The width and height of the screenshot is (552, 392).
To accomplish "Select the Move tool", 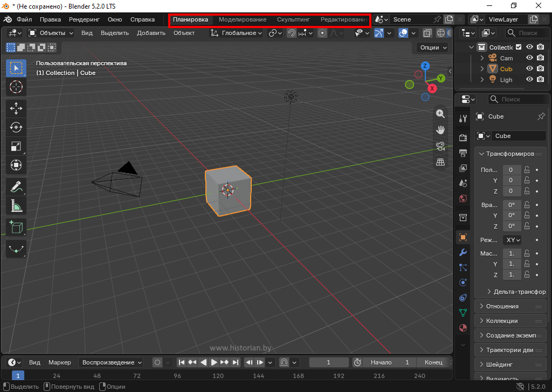I will [x=16, y=108].
